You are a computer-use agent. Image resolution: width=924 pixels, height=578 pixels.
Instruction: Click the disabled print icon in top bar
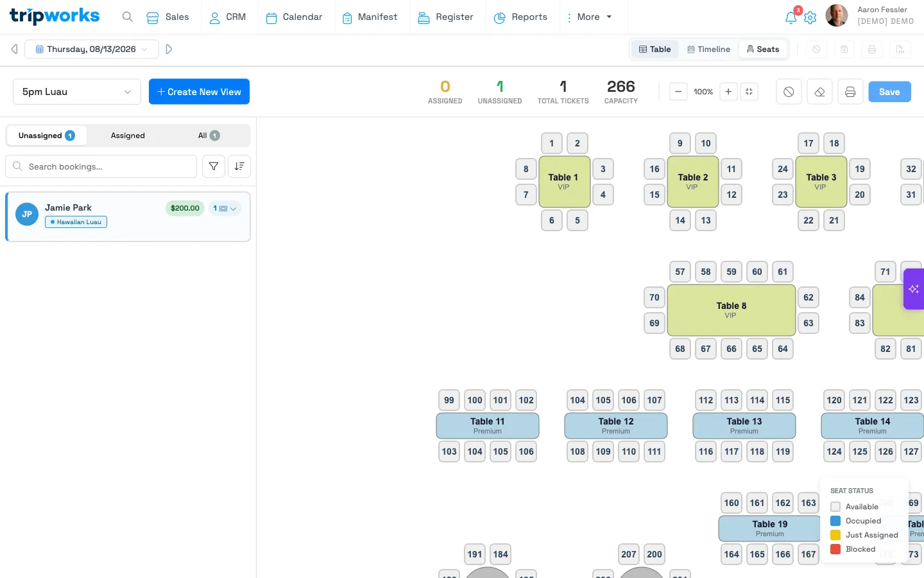coord(872,49)
